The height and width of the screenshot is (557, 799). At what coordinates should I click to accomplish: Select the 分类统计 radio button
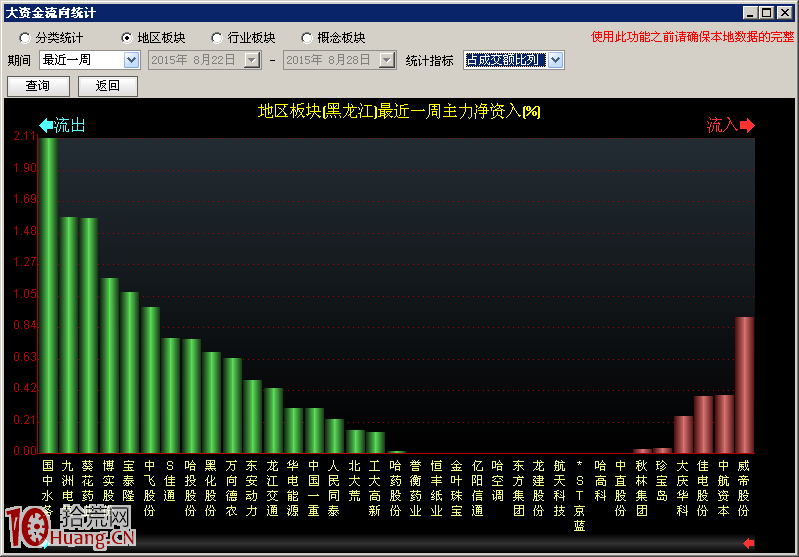(x=24, y=38)
